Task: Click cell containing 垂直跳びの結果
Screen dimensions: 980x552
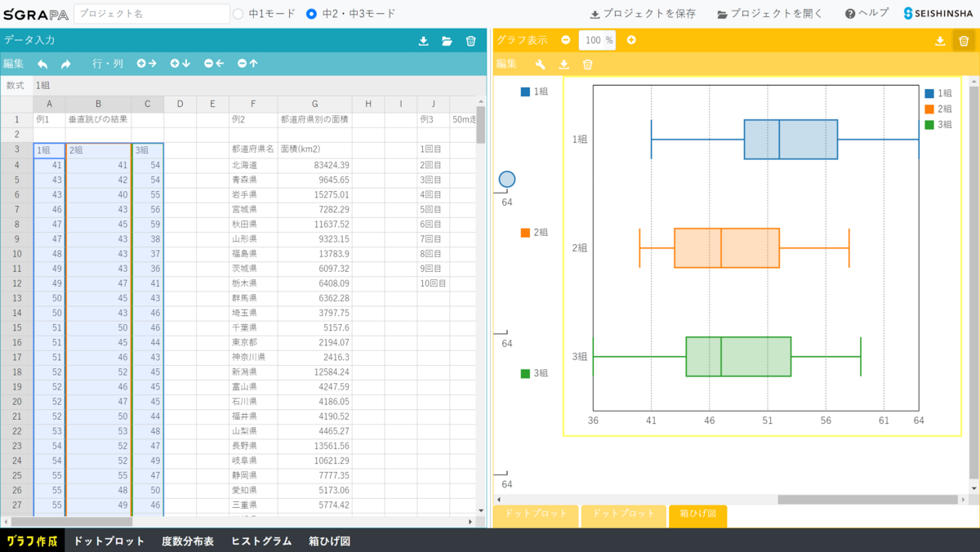Action: point(98,119)
